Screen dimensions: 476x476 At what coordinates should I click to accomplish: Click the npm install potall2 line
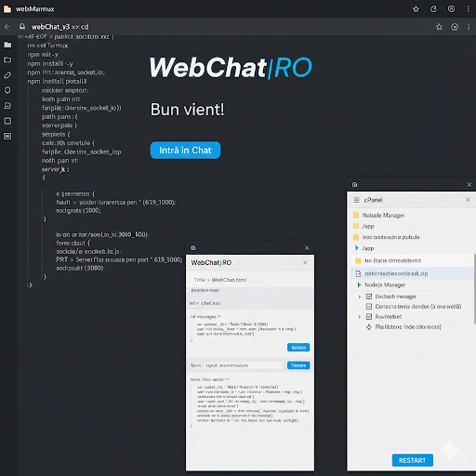point(57,81)
